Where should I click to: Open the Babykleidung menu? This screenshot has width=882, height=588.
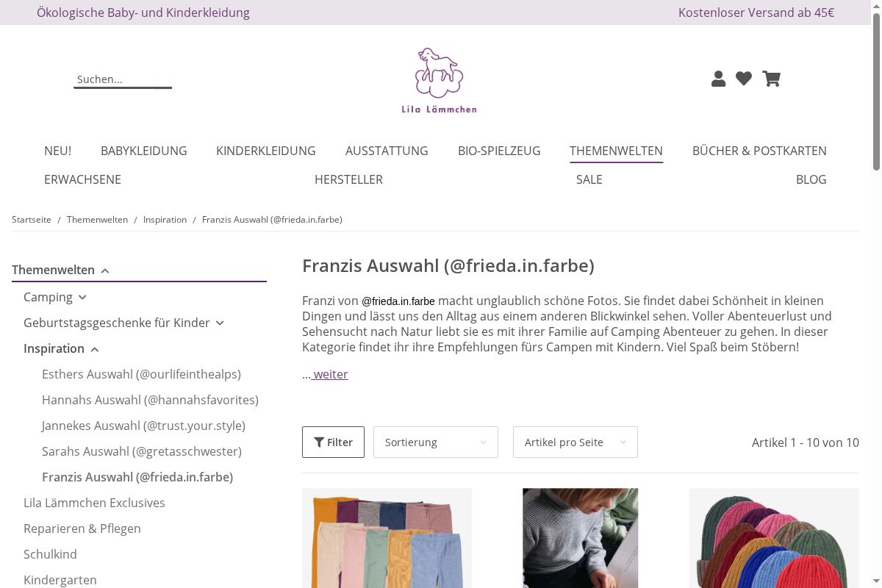pos(144,151)
